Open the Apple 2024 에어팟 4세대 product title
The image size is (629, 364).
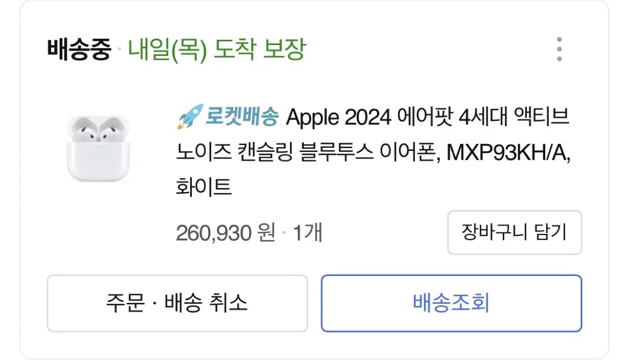(x=373, y=152)
